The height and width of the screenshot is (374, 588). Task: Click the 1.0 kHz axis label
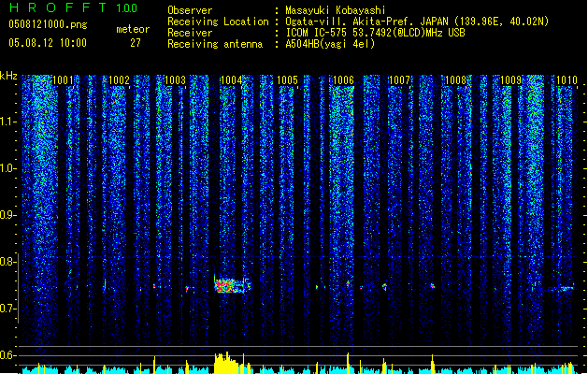8,168
